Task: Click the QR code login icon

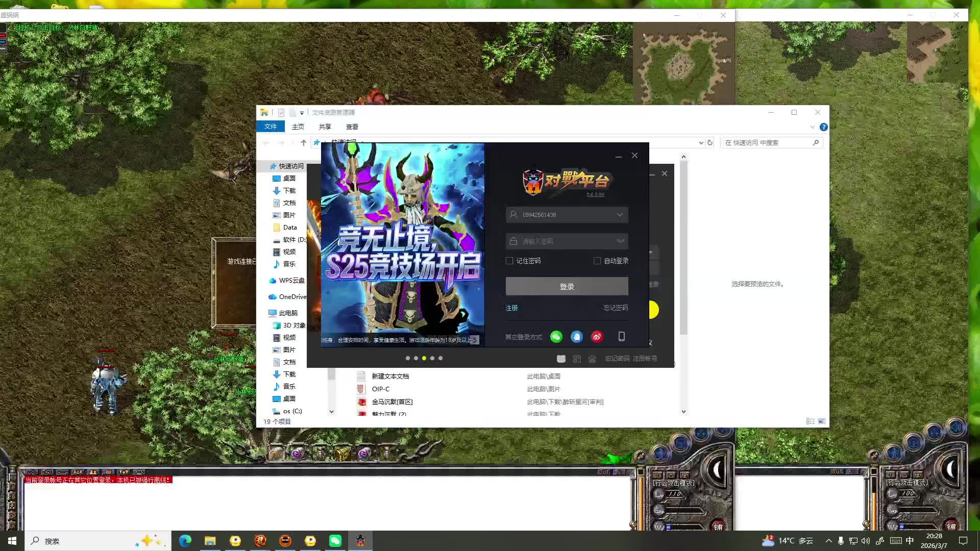Action: click(577, 359)
